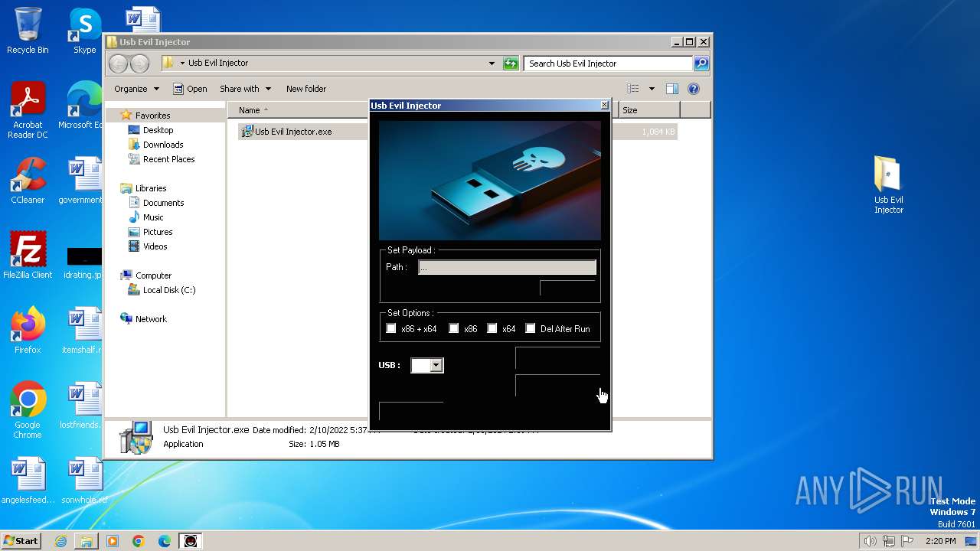
Task: Launch Skype from the desktop
Action: [84, 31]
